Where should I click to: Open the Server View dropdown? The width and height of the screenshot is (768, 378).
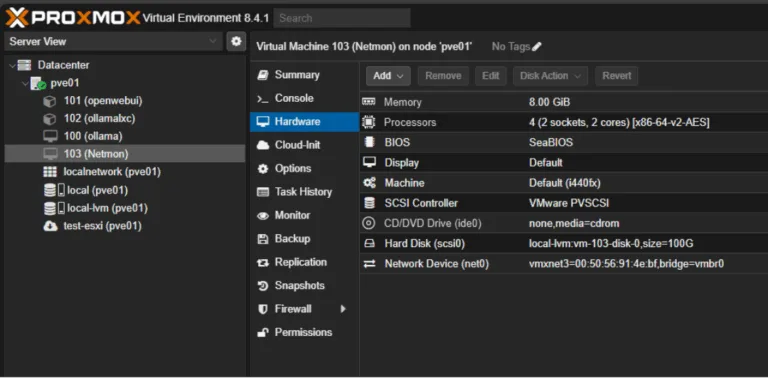tap(113, 42)
